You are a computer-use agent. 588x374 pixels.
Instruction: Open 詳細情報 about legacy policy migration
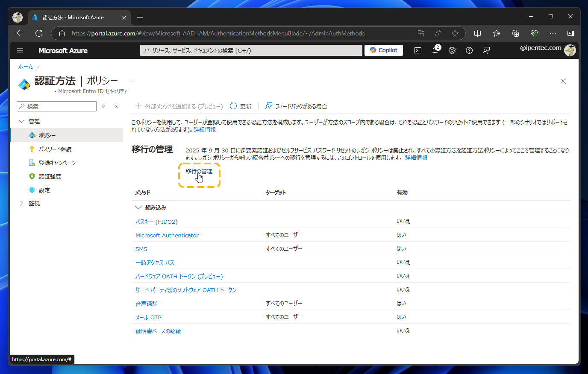[x=416, y=157]
